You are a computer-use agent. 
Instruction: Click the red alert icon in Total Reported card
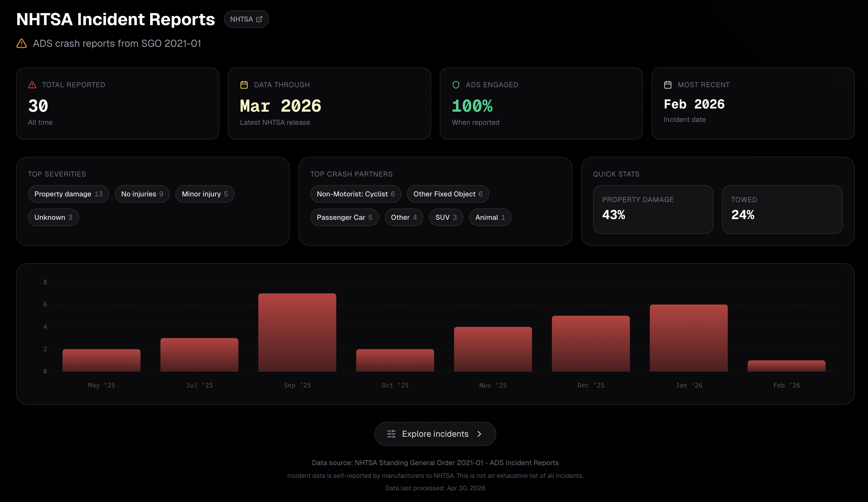(x=32, y=85)
